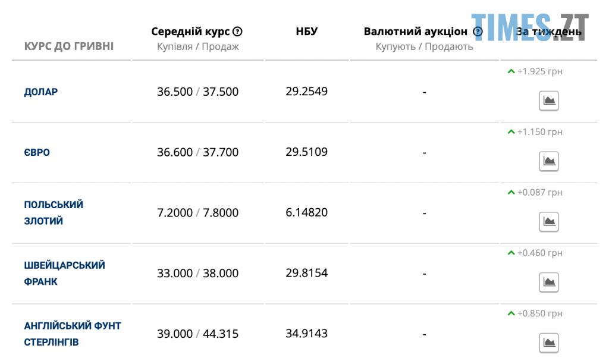The height and width of the screenshot is (364, 609).
Task: Click help icon next to Середній курс
Action: click(238, 32)
